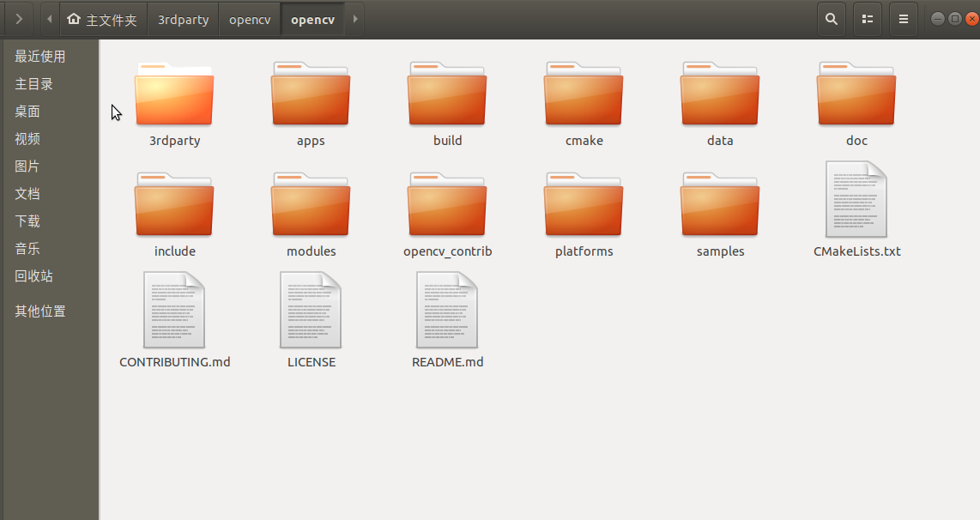Go to 3rdparty in the path bar
This screenshot has height=520, width=980.
click(183, 20)
